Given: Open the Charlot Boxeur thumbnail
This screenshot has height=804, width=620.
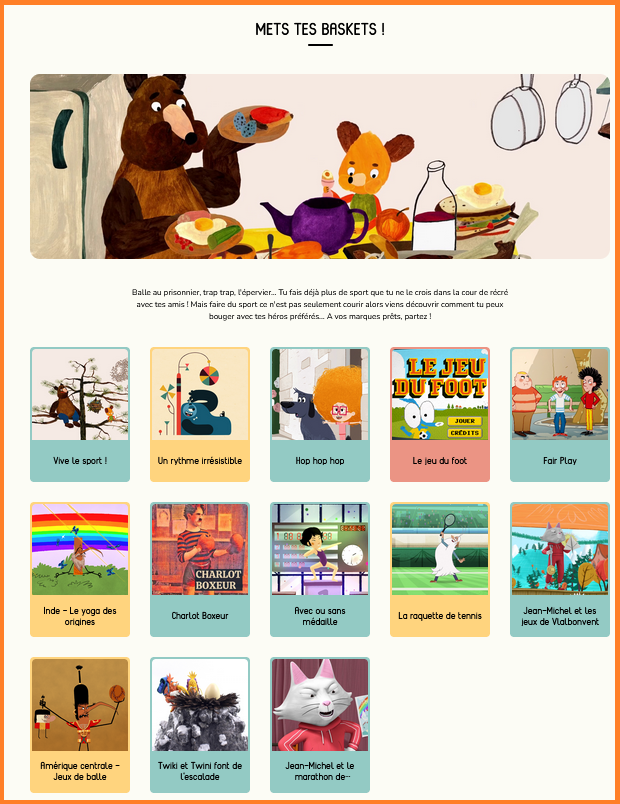Looking at the screenshot, I should 200,549.
